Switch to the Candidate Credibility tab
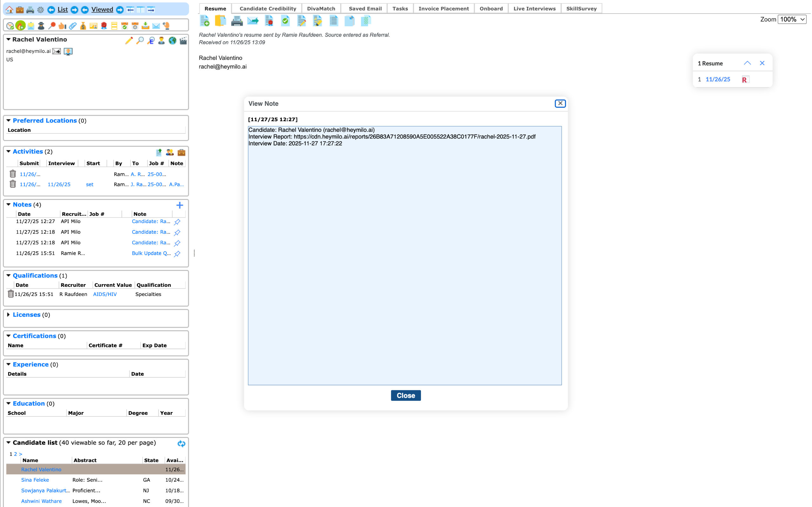Viewport: 812px width, 507px height. [268, 9]
